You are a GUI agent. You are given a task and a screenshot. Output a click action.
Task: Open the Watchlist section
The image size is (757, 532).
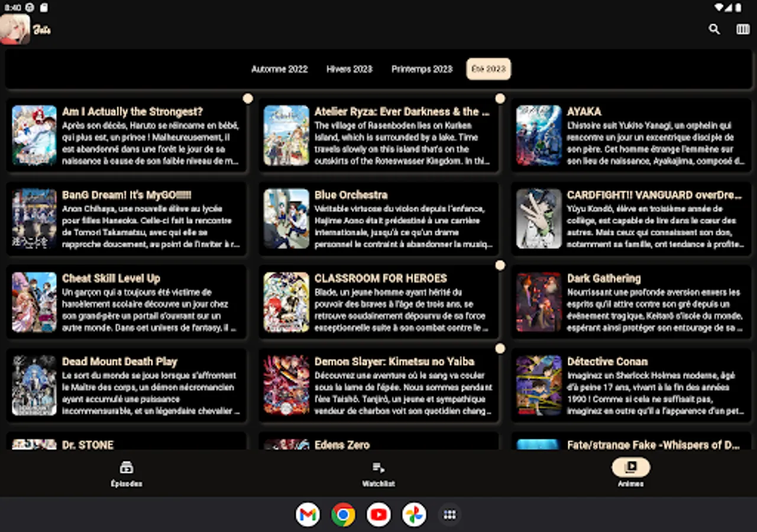[x=378, y=474]
